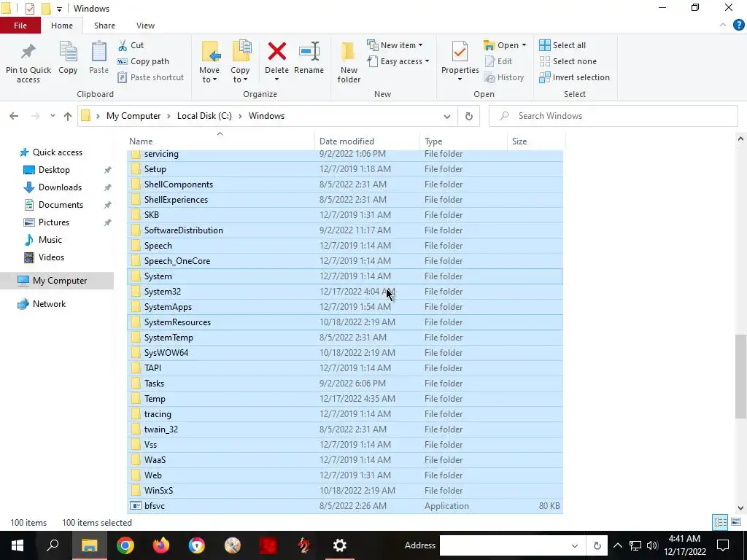Open Explorer Help question mark
The width and height of the screenshot is (747, 560).
(x=738, y=26)
